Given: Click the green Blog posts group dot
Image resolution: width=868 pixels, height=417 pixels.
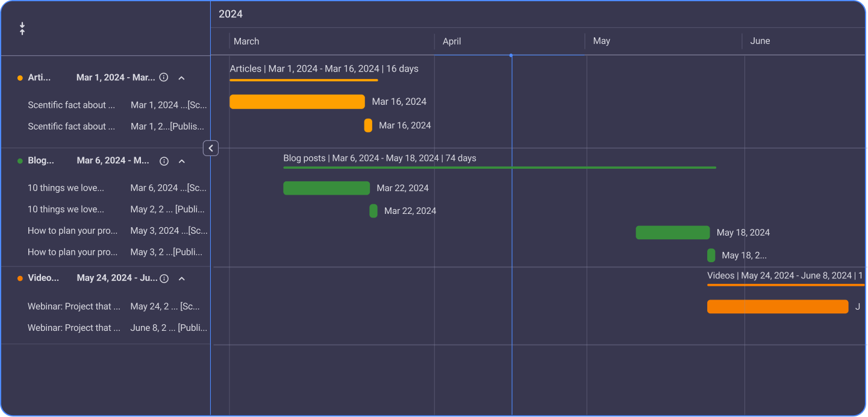Looking at the screenshot, I should point(20,161).
